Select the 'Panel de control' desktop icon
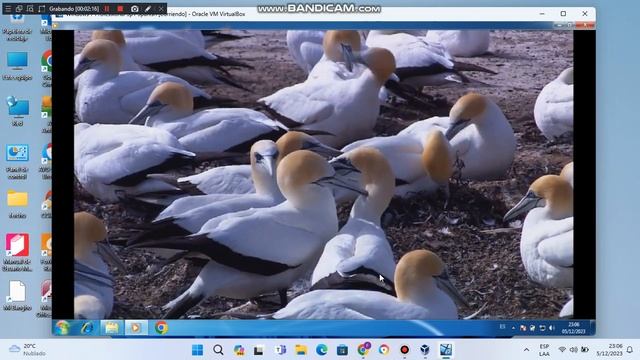640x360 pixels. (x=17, y=162)
